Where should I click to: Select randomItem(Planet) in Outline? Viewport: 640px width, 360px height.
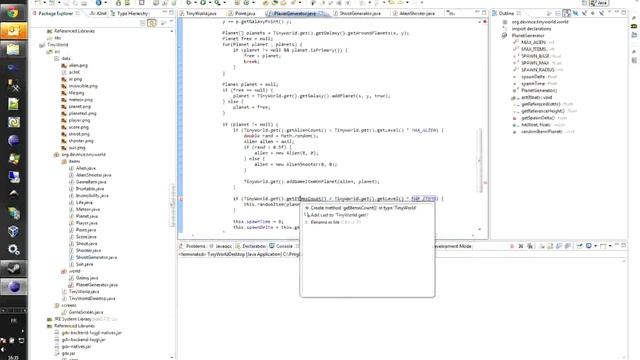pos(543,131)
